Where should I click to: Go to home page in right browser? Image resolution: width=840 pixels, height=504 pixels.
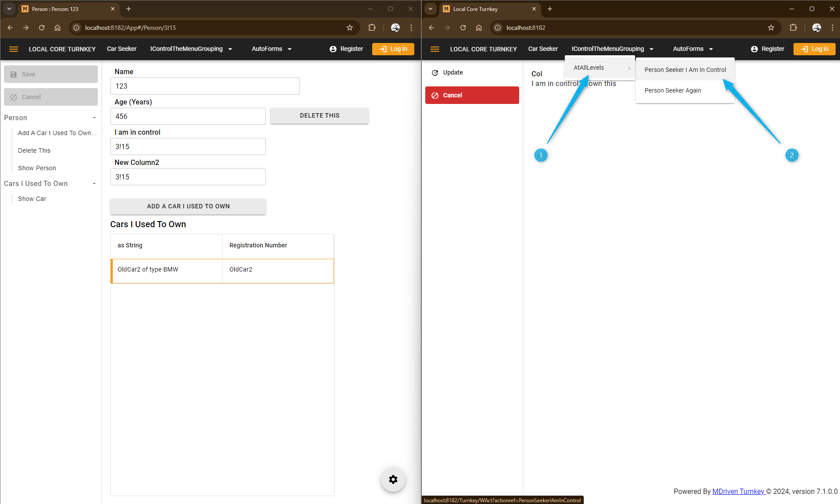(x=478, y=28)
